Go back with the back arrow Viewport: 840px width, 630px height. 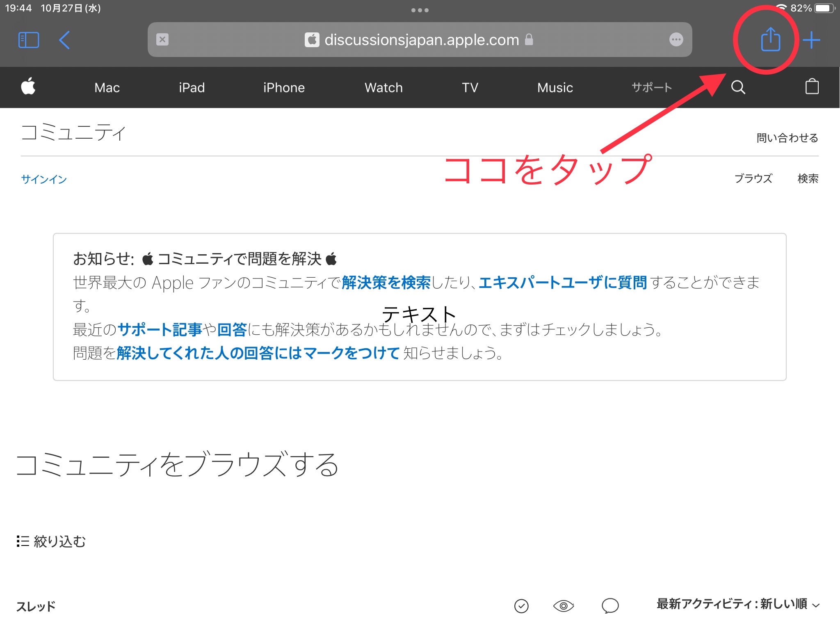pyautogui.click(x=65, y=40)
